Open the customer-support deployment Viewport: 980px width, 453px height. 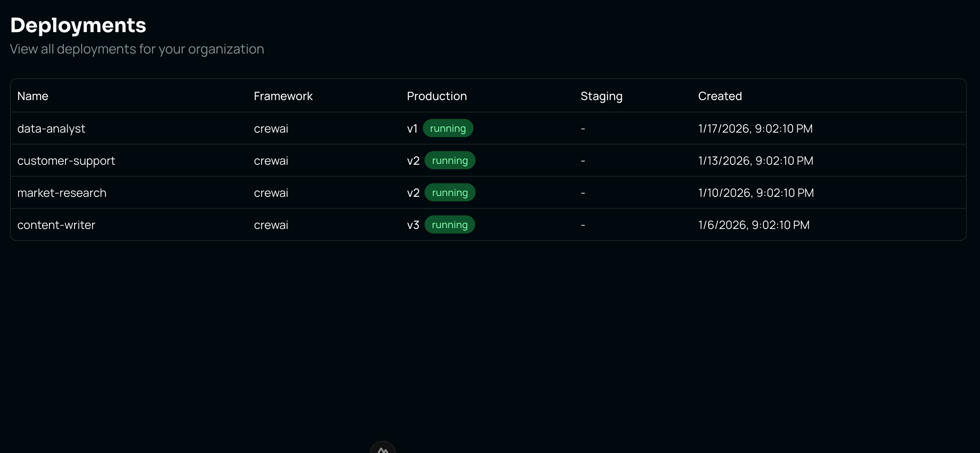(66, 160)
